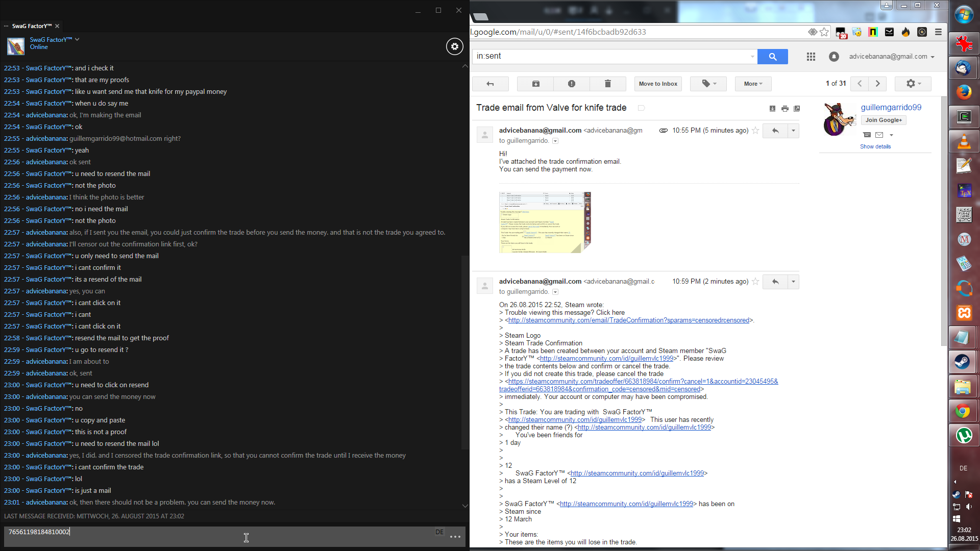The image size is (980, 551).
Task: Click SwaG FactorY avatar in chat header
Action: [16, 46]
